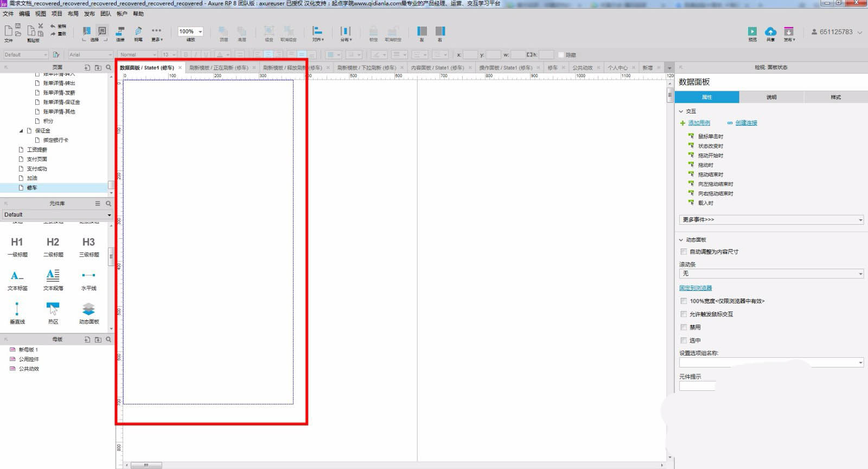Image resolution: width=868 pixels, height=469 pixels.
Task: Switch to the 样式 tab in the inspector
Action: [x=835, y=97]
